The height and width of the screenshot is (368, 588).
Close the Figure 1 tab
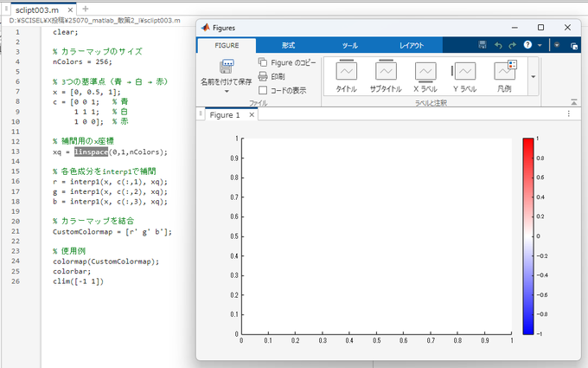[252, 115]
